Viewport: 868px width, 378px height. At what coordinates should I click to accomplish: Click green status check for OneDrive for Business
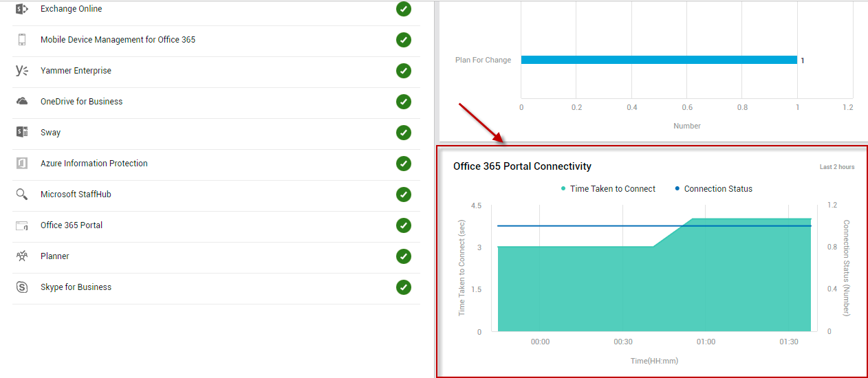click(404, 102)
